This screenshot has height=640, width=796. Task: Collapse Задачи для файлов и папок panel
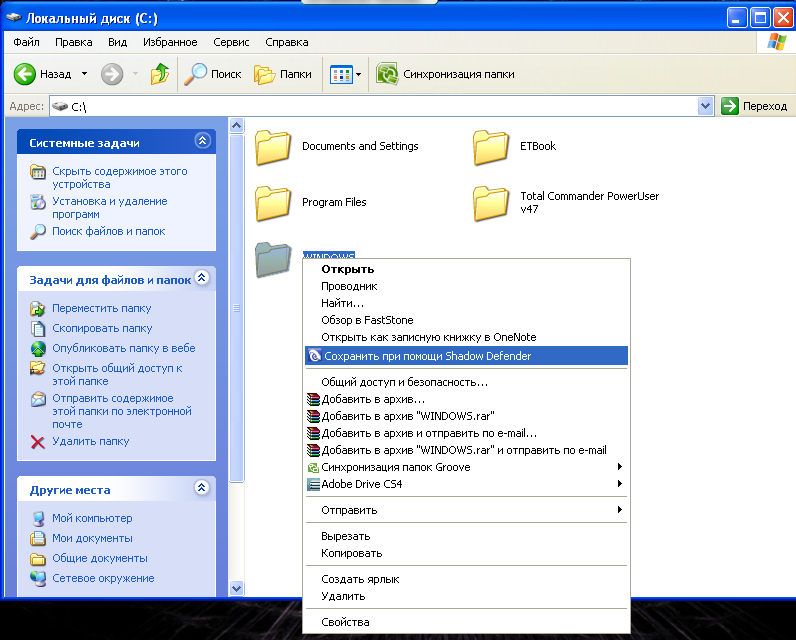202,278
